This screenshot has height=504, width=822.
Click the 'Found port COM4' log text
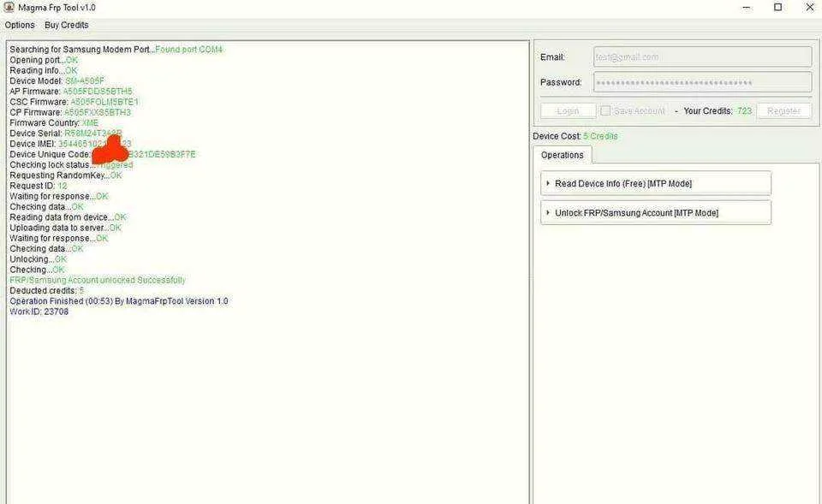188,50
